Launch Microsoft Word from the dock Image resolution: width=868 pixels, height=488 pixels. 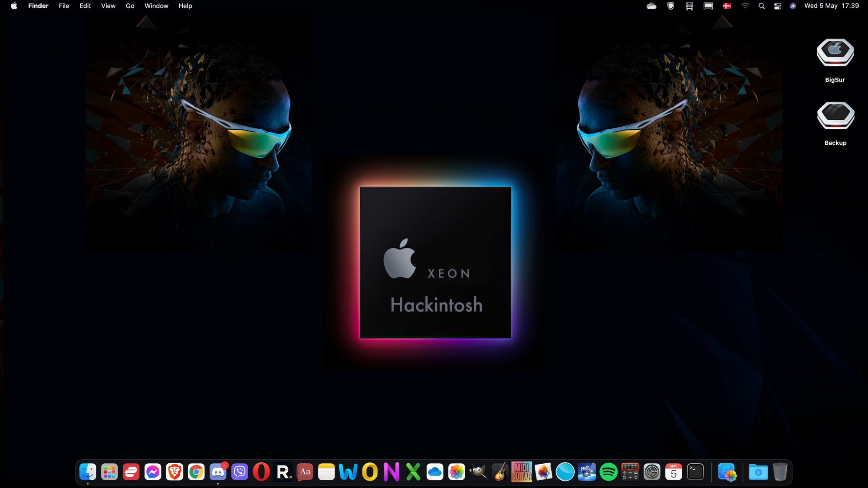tap(348, 472)
